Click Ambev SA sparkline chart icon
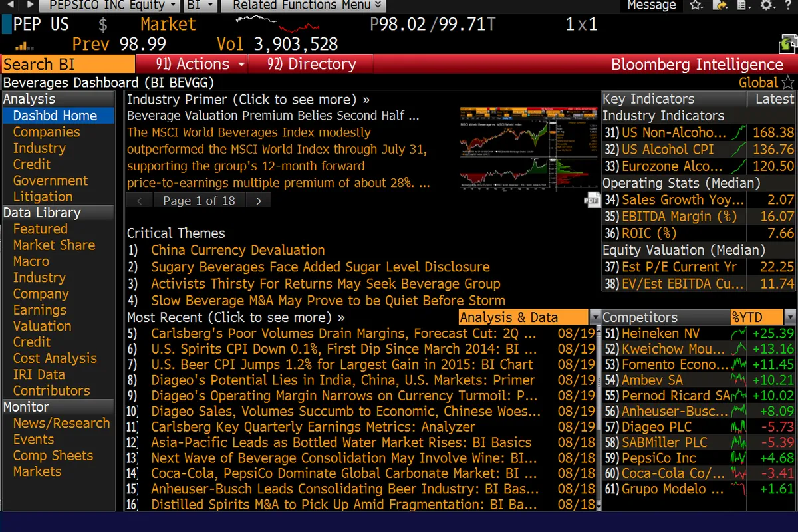Image resolution: width=798 pixels, height=532 pixels. point(738,380)
